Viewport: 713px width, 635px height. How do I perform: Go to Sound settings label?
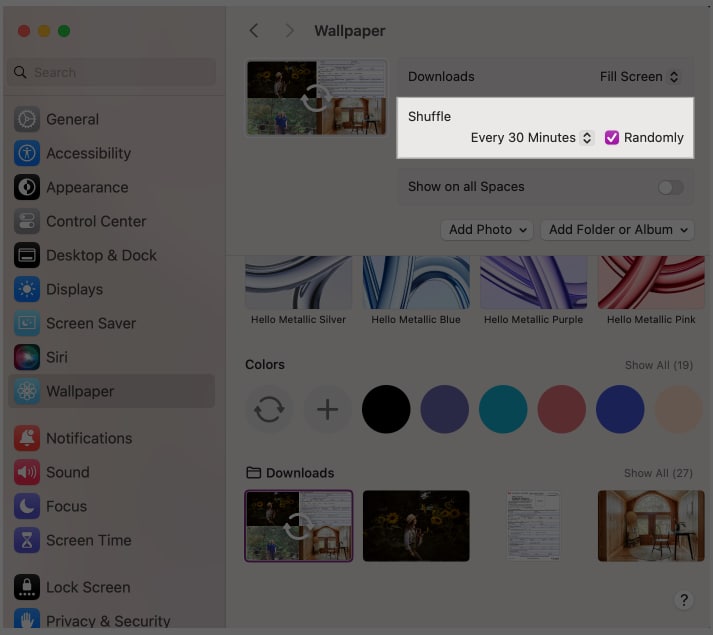coord(68,472)
